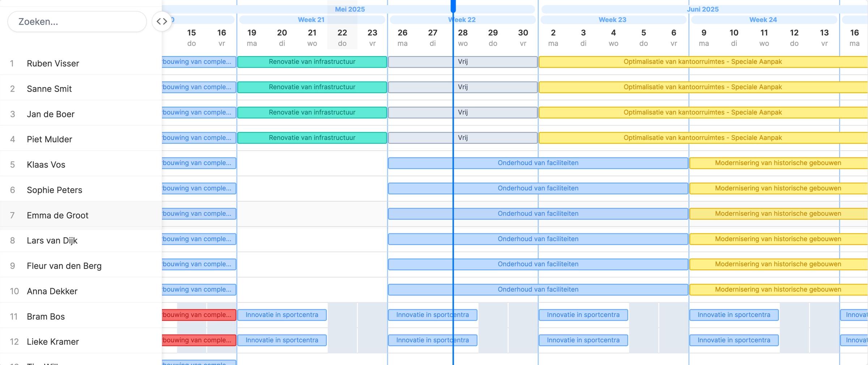Select Bram Bos' Innovatie in sportcentra in Week 23

[x=583, y=315]
